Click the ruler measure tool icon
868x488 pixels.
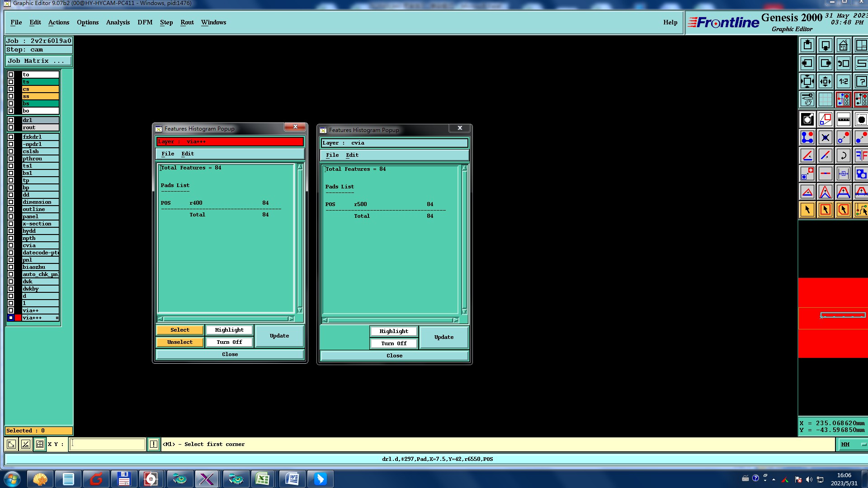tap(843, 120)
